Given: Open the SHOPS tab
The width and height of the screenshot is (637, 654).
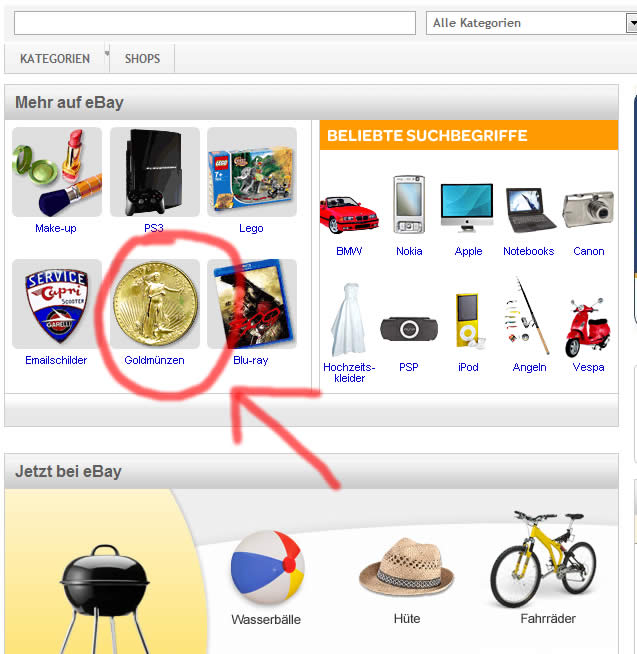Looking at the screenshot, I should click(x=142, y=59).
